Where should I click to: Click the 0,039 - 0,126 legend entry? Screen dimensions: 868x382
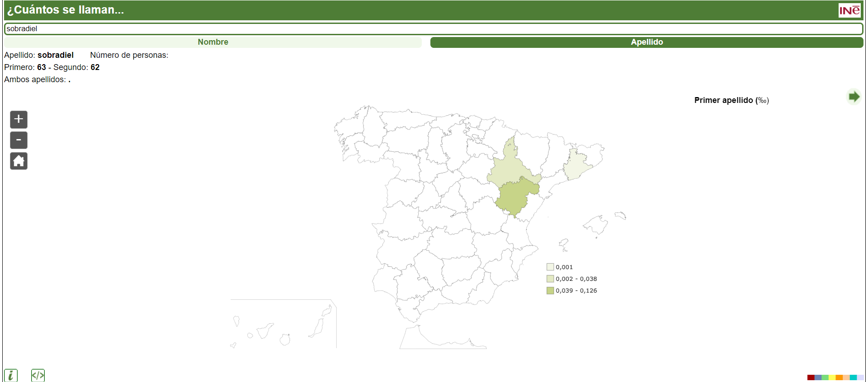[572, 291]
